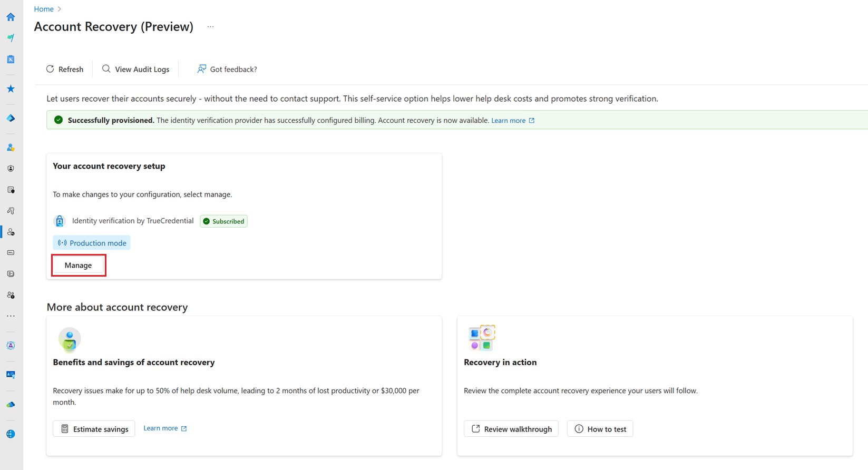Click the TrueCredential identity verification icon
Screen dimensions: 868x470
(60, 221)
